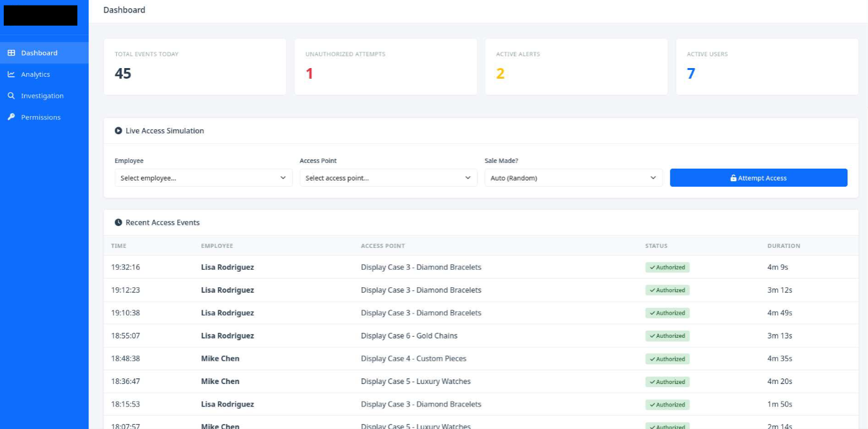Go to the Investigation page

[x=44, y=96]
